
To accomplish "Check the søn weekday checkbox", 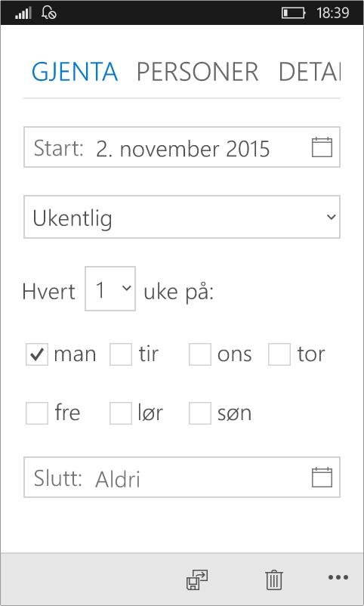I will click(200, 413).
